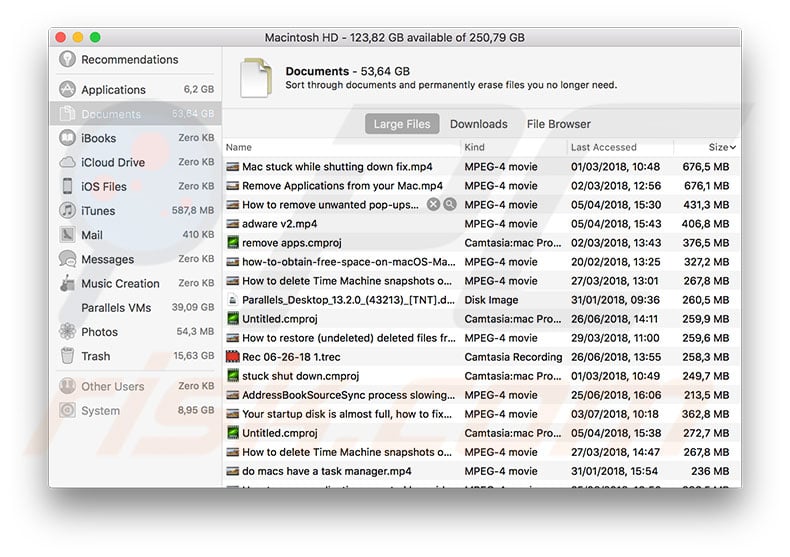The image size is (790, 557).
Task: Click the Photos flower icon
Action: (x=67, y=332)
